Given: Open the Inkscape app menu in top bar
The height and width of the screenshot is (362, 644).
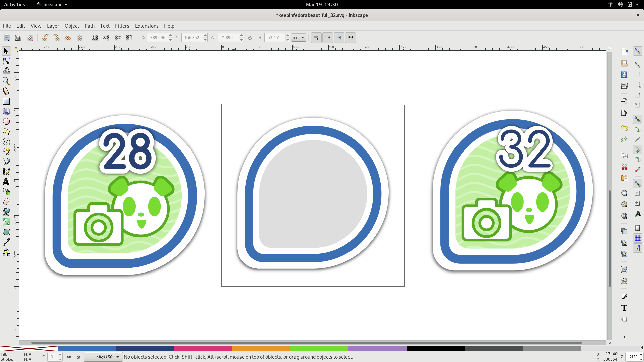Looking at the screenshot, I should [52, 4].
